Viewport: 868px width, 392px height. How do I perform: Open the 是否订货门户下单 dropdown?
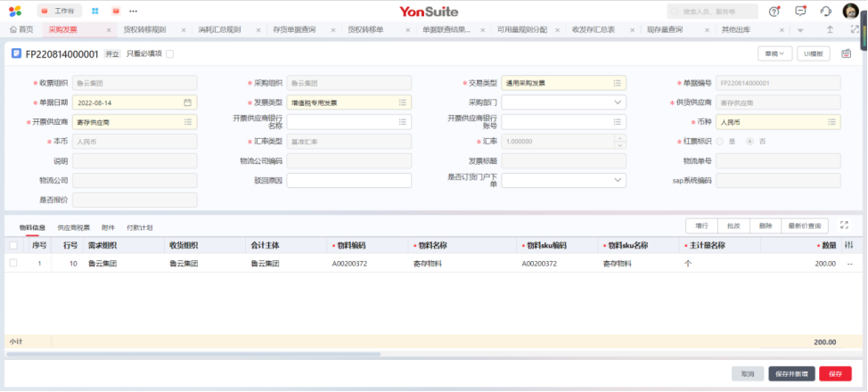618,181
